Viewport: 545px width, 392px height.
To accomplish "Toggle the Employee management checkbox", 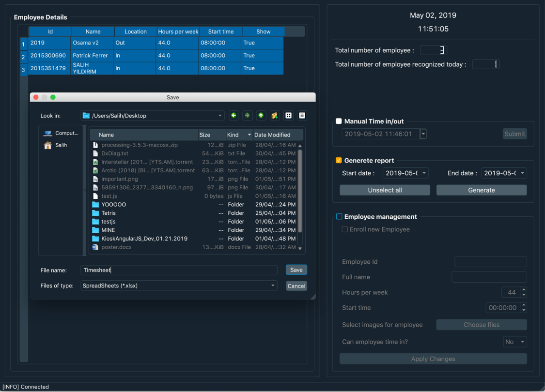I will point(339,217).
